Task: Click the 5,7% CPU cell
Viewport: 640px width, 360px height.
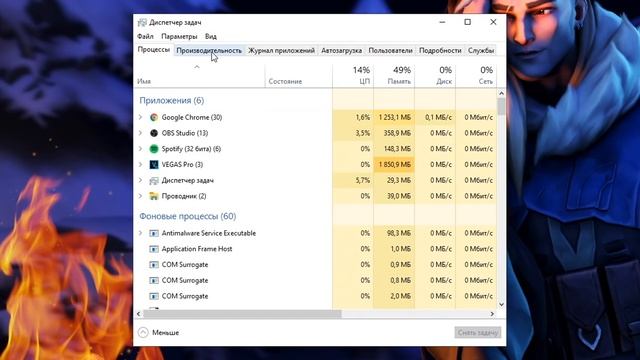Action: pyautogui.click(x=353, y=180)
